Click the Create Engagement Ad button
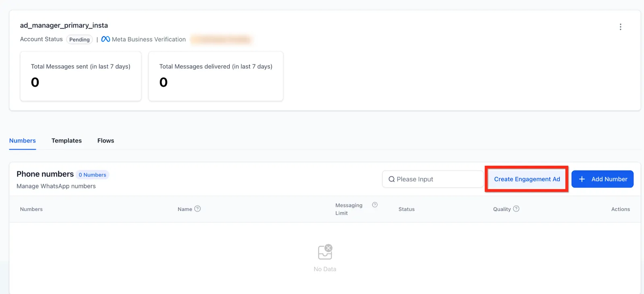644x294 pixels. (x=527, y=179)
